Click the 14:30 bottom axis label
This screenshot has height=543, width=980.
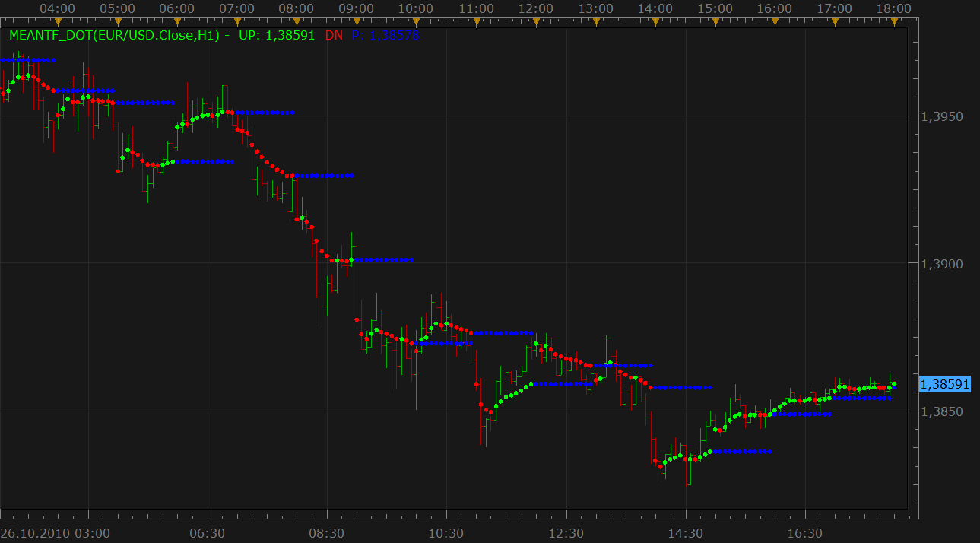(686, 532)
